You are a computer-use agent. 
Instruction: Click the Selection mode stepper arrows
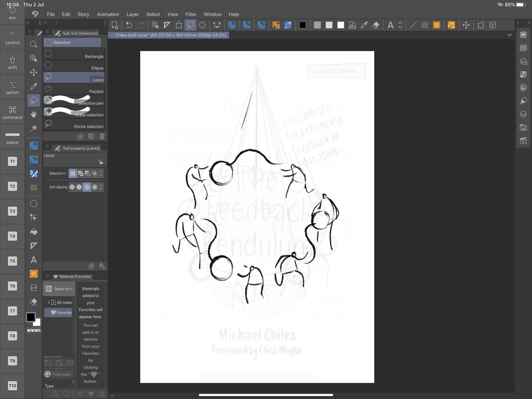(x=101, y=173)
